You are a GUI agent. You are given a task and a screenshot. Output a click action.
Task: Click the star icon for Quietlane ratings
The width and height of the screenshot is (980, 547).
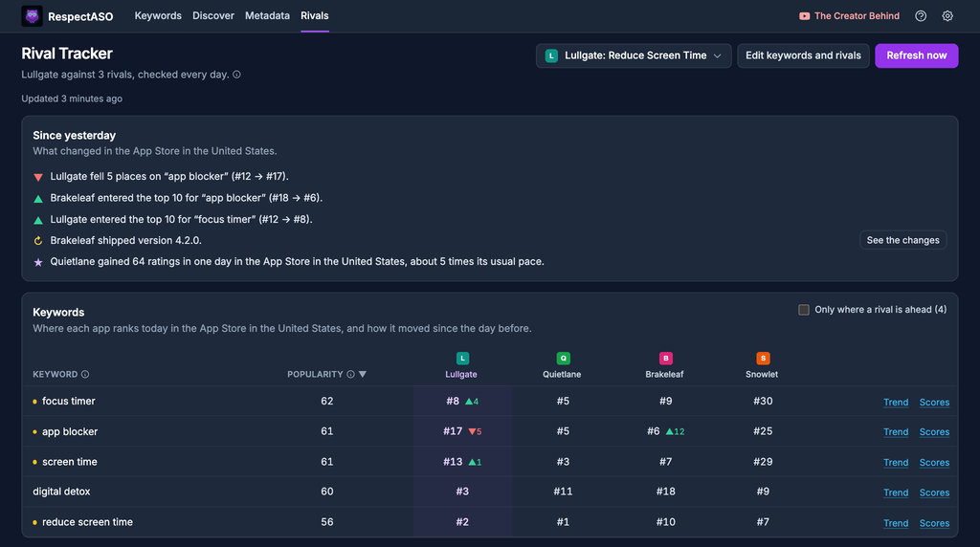point(38,262)
